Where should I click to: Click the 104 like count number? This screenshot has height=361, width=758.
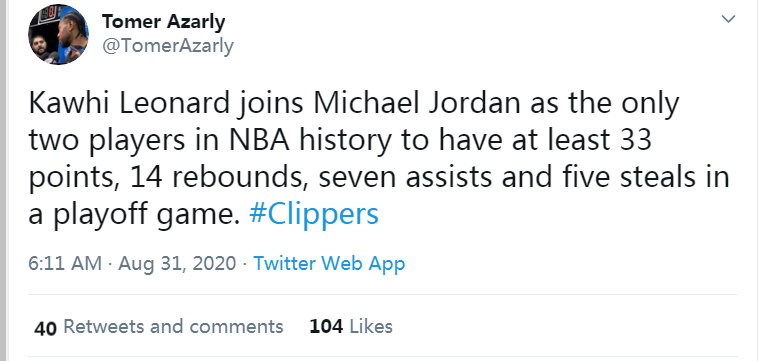click(x=326, y=327)
